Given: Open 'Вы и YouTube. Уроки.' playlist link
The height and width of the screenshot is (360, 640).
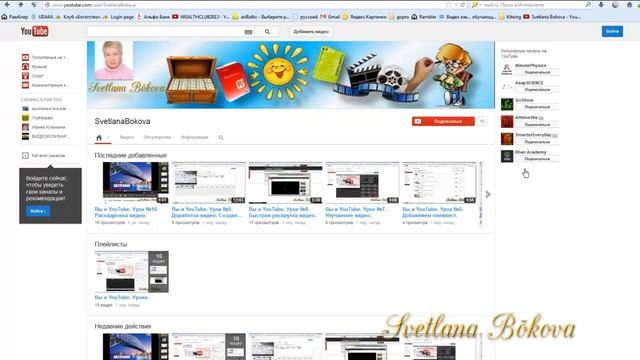Looking at the screenshot, I should (122, 298).
